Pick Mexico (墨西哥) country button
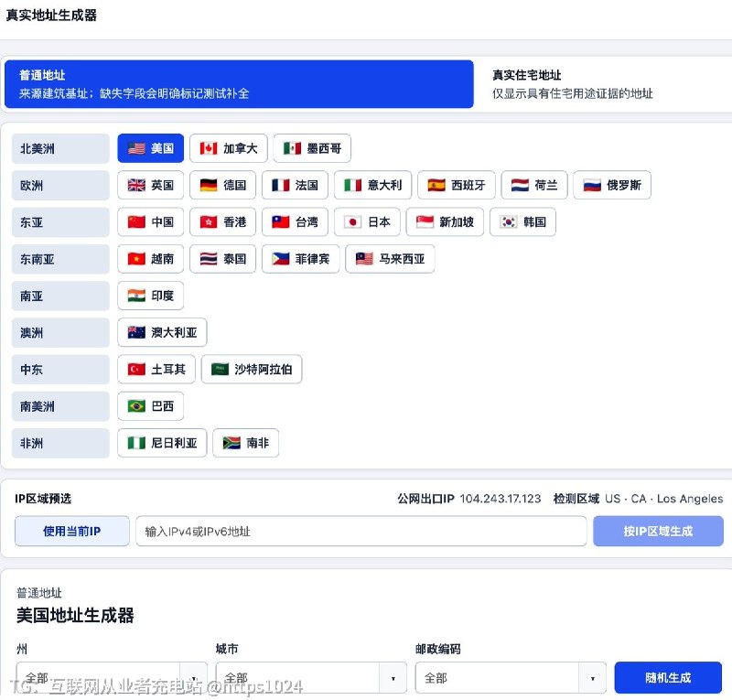 tap(312, 148)
